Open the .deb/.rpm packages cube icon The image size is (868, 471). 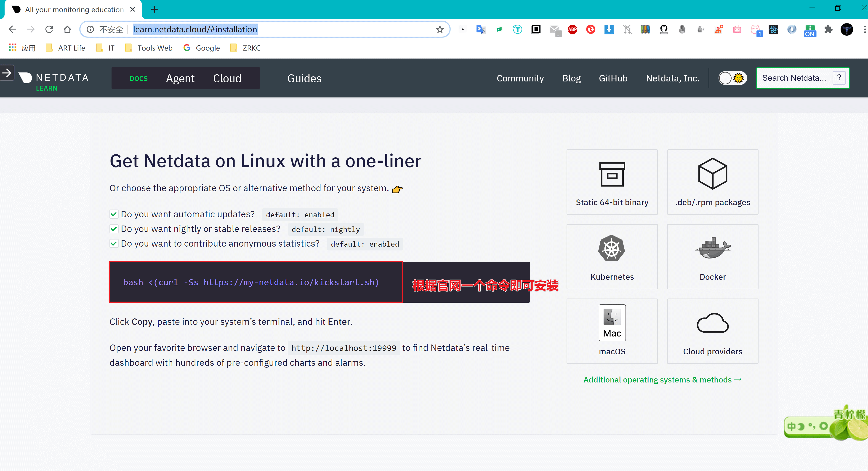(712, 173)
